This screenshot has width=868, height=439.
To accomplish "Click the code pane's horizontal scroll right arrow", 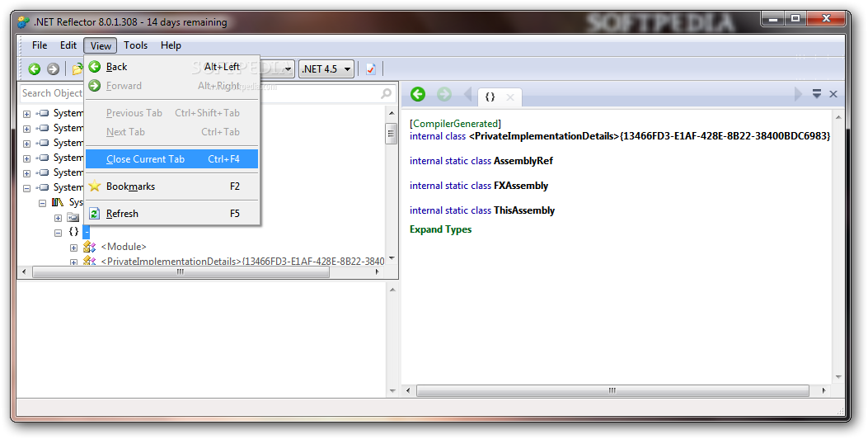I will click(x=823, y=391).
